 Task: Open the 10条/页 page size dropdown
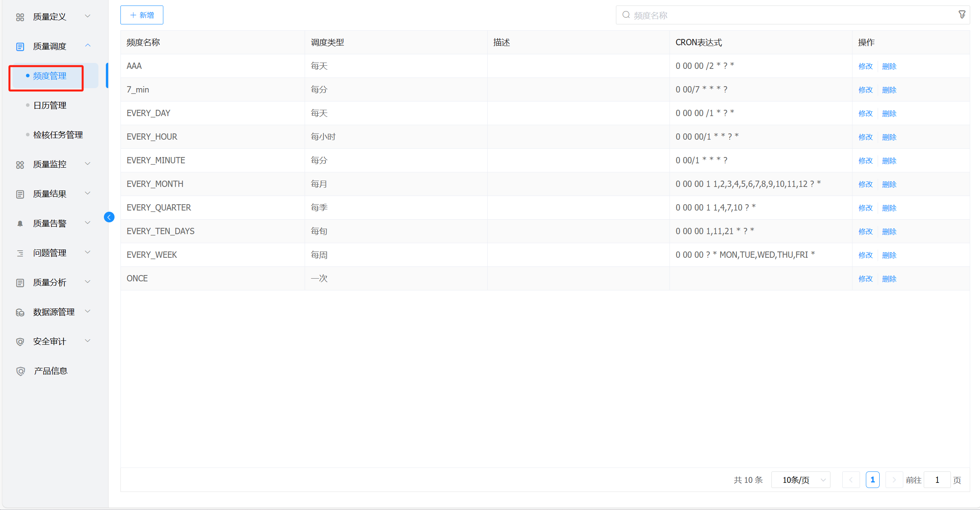click(801, 480)
